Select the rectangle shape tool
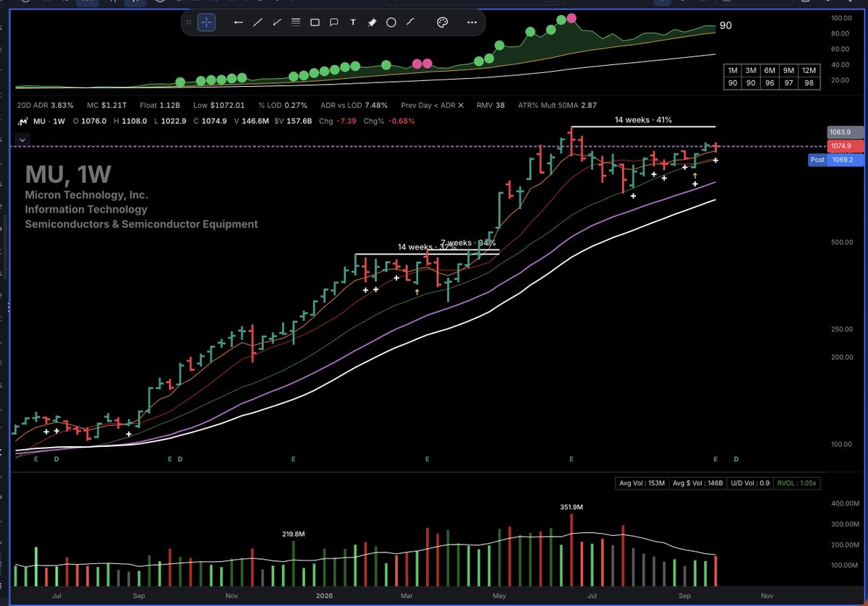The width and height of the screenshot is (868, 606). pos(315,22)
